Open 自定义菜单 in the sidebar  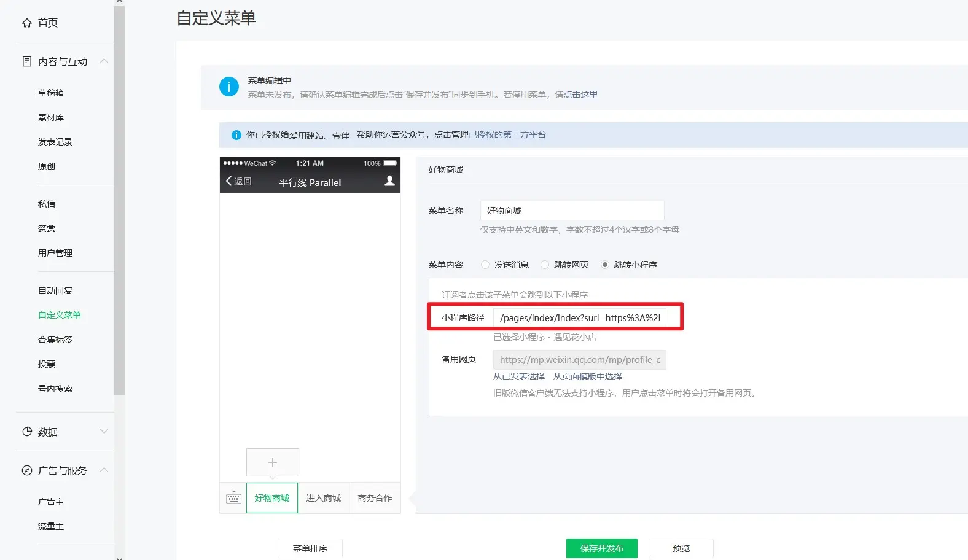tap(60, 315)
